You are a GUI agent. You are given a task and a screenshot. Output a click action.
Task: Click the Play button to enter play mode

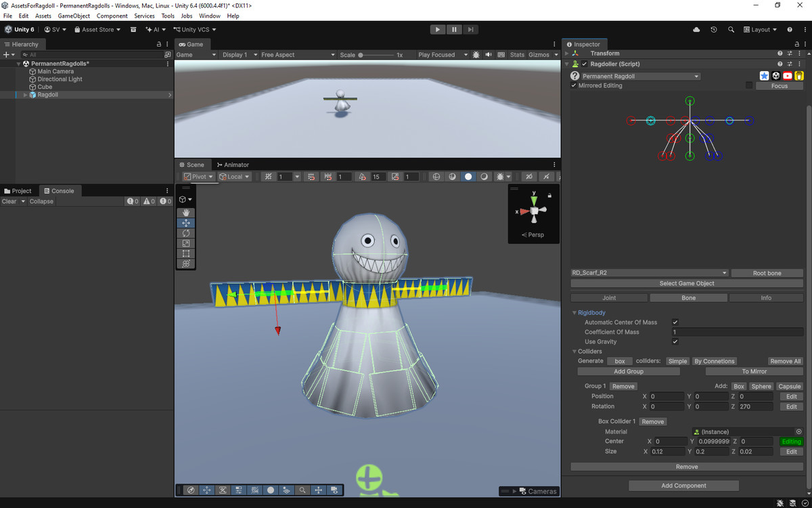click(x=438, y=30)
